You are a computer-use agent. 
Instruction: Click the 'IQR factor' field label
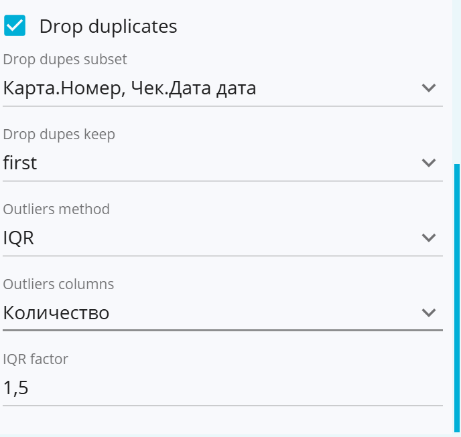coord(35,359)
